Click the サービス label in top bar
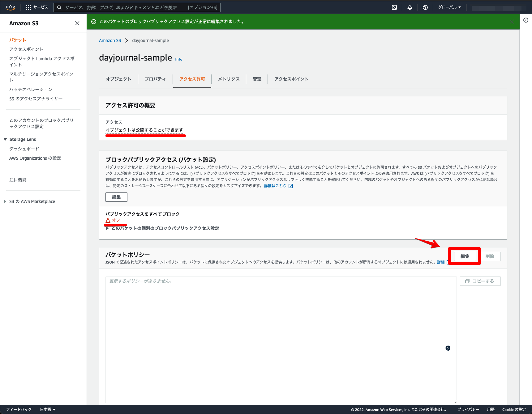The image size is (532, 414). pyautogui.click(x=41, y=7)
